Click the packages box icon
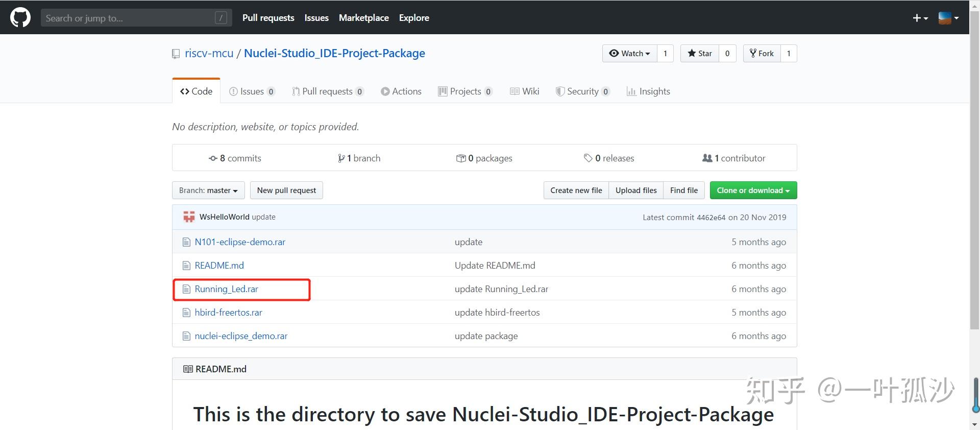 [460, 158]
